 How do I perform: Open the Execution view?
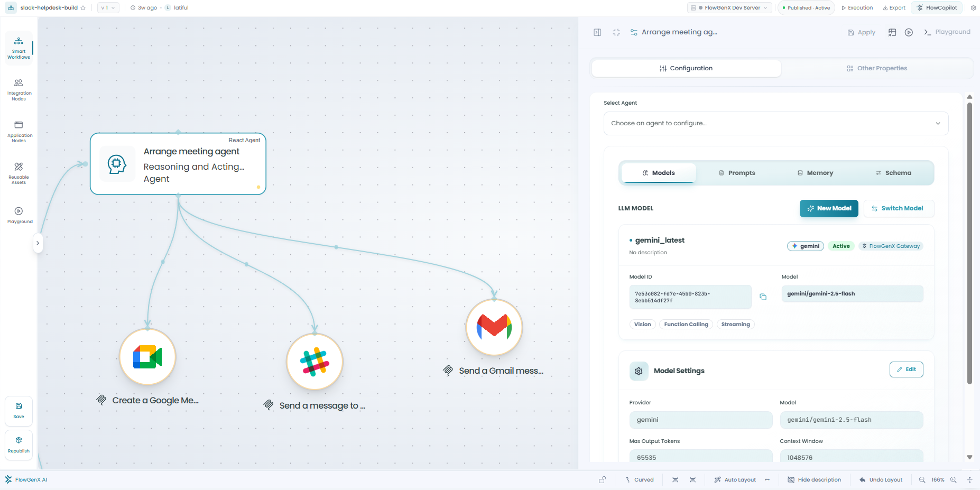(857, 8)
